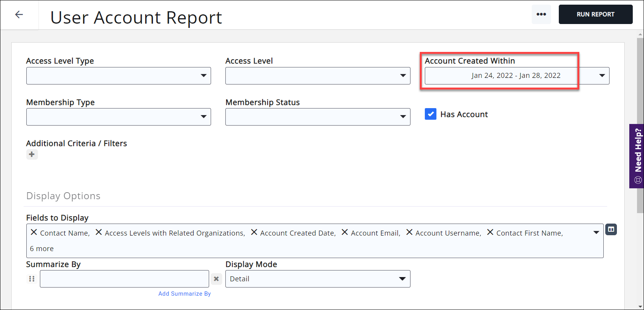Viewport: 644px width, 310px height.
Task: Click the back arrow icon
Action: point(19,15)
